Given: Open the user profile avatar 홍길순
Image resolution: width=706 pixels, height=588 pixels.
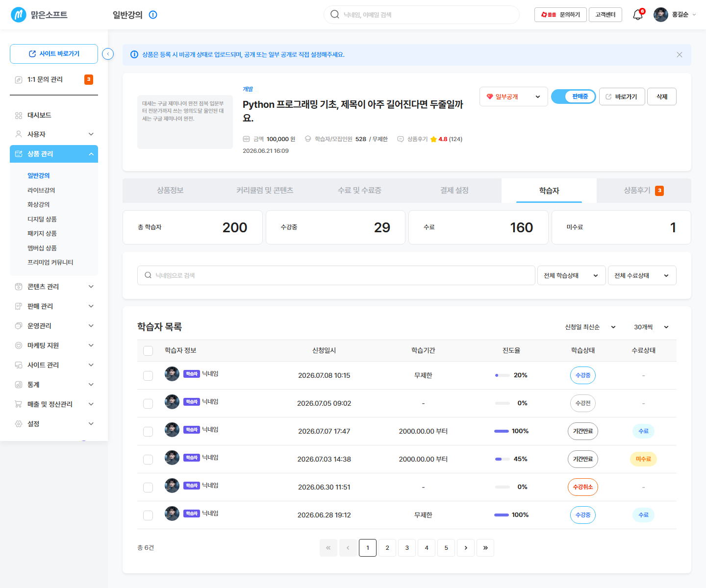Looking at the screenshot, I should (661, 15).
